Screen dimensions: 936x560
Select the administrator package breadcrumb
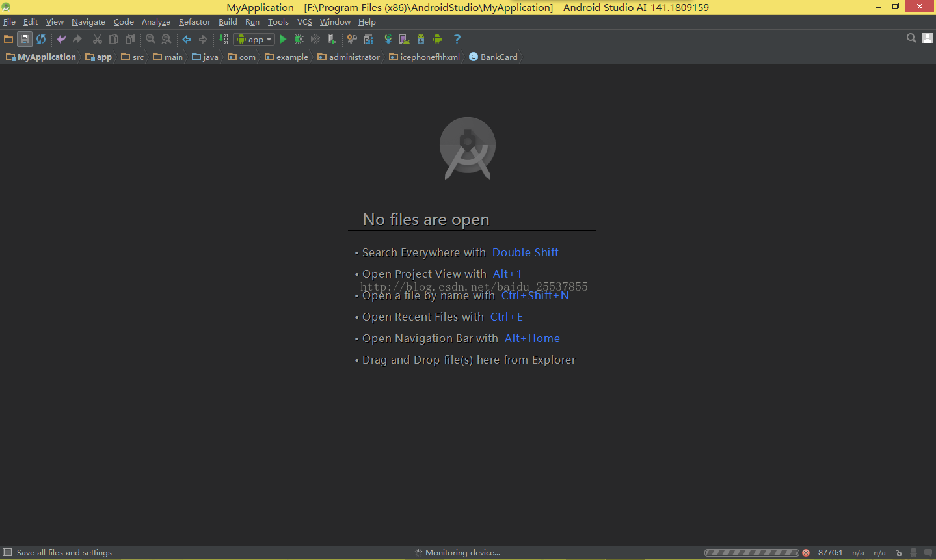349,57
